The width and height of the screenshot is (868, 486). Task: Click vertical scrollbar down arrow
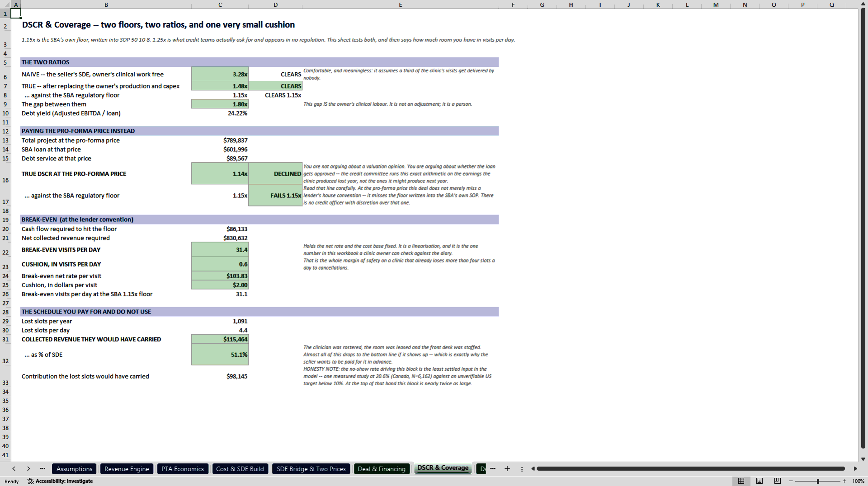(863, 459)
